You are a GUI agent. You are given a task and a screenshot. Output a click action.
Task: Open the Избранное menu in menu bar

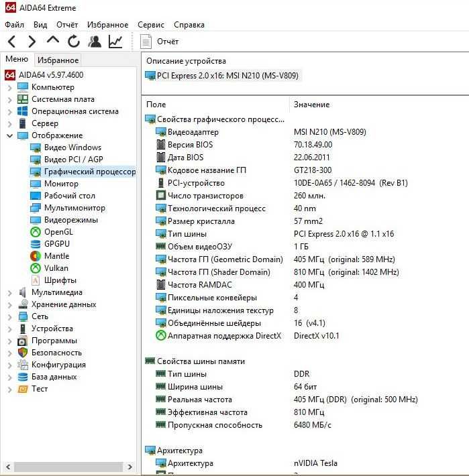(107, 25)
